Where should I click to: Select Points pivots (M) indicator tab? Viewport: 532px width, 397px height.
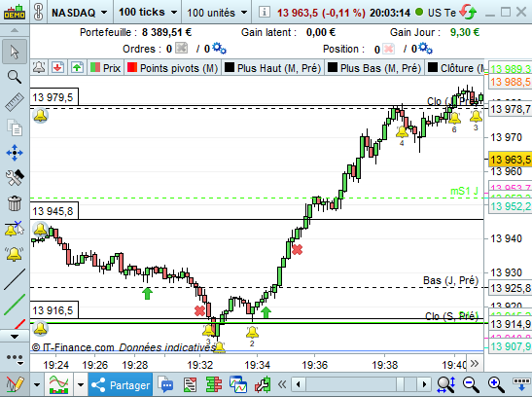[173, 68]
